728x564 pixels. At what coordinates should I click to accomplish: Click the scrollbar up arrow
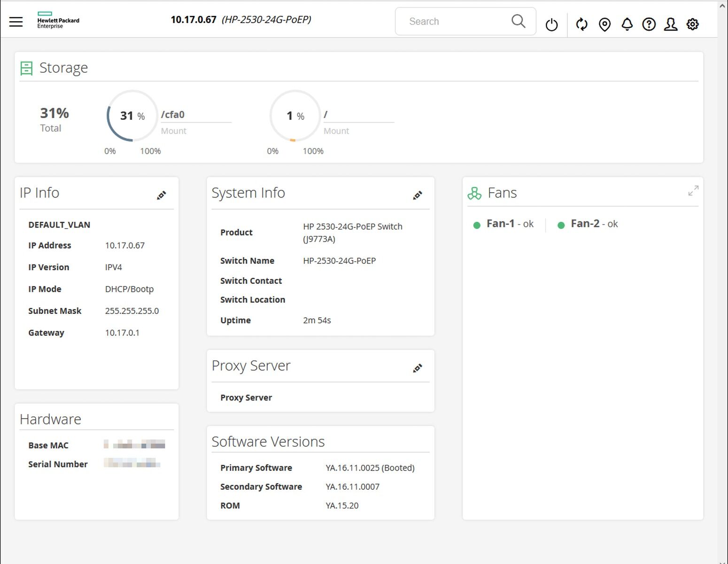(723, 5)
